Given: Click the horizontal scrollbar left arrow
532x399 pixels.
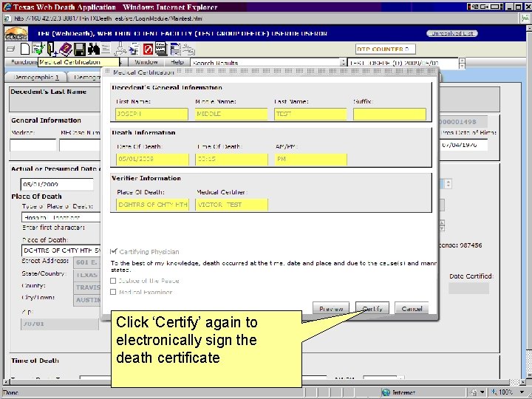Looking at the screenshot, I should click(x=5, y=382).
